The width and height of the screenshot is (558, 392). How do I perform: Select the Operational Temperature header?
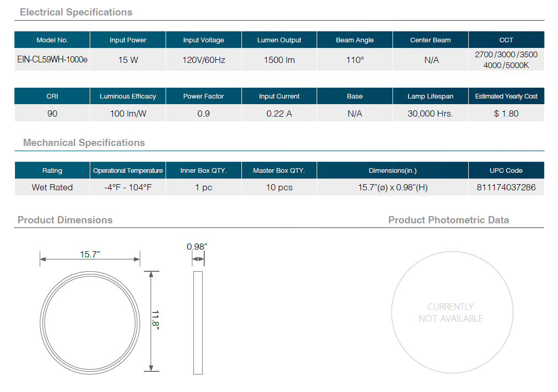click(x=128, y=171)
